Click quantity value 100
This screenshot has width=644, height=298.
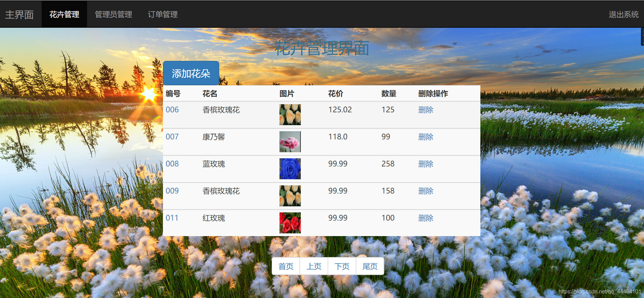(388, 218)
